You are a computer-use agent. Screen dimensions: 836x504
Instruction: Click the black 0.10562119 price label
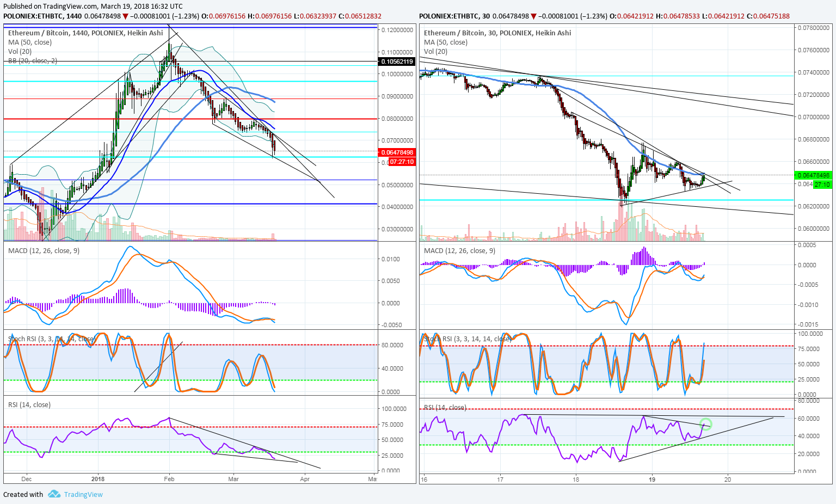(397, 62)
